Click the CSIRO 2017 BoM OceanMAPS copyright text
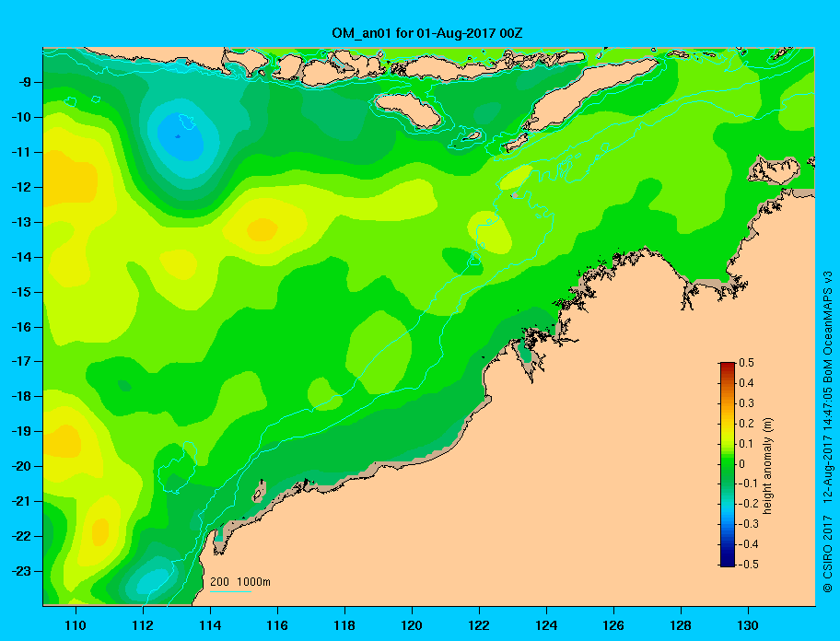This screenshot has width=840, height=641. (x=828, y=432)
